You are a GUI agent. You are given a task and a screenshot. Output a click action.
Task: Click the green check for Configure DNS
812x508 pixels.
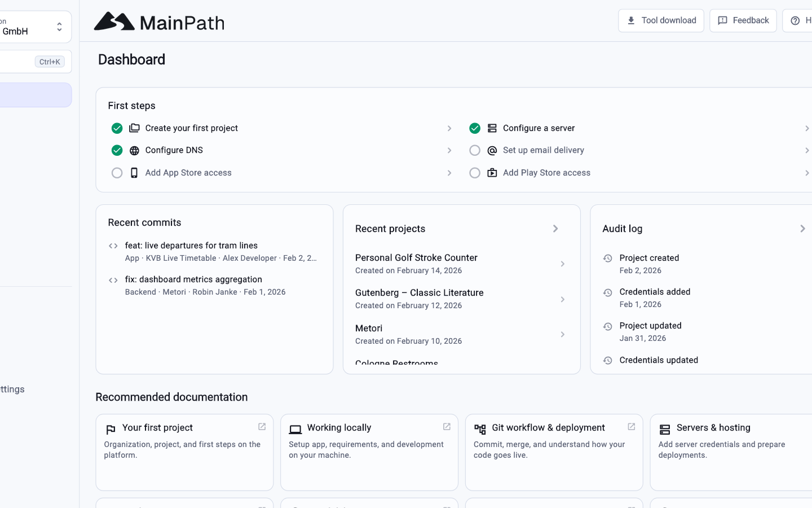117,150
